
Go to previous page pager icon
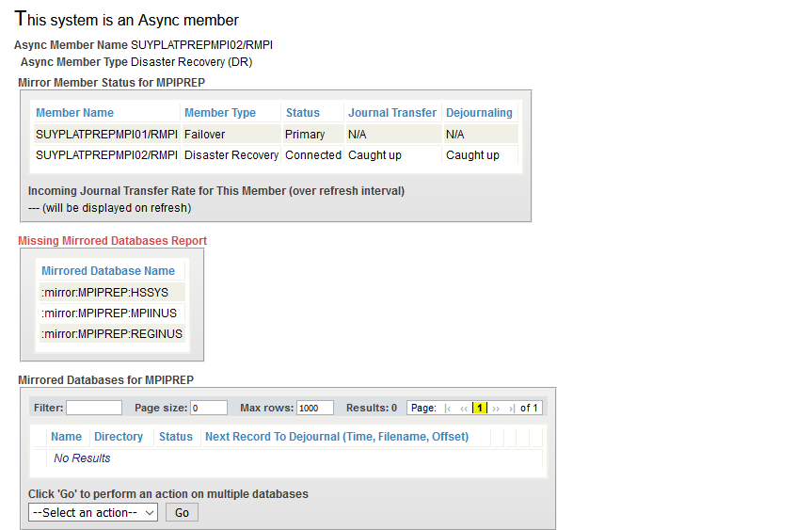pyautogui.click(x=464, y=409)
